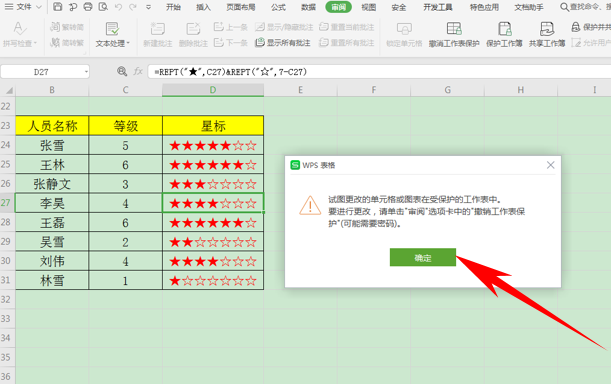
Task: Select row 27 header
Action: (x=6, y=203)
